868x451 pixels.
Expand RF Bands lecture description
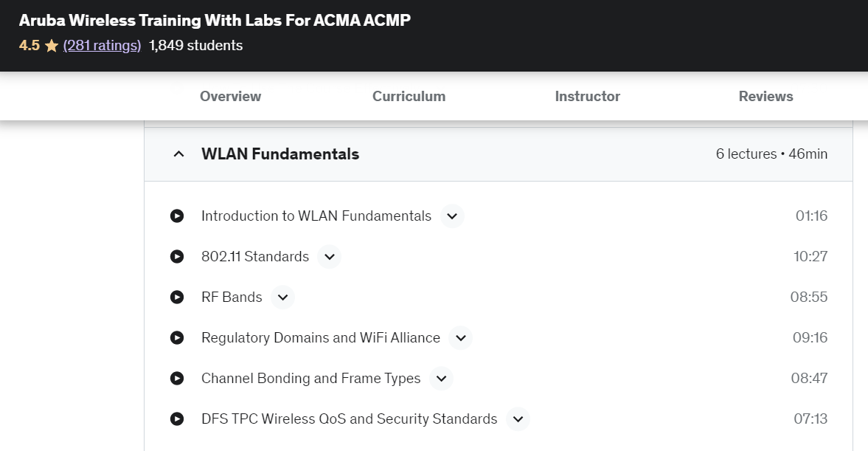(x=282, y=297)
